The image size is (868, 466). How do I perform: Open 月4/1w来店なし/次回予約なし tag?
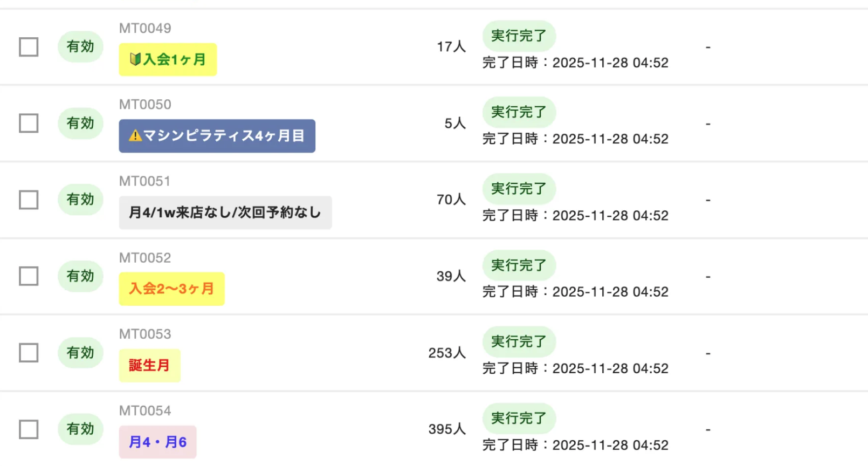point(225,213)
